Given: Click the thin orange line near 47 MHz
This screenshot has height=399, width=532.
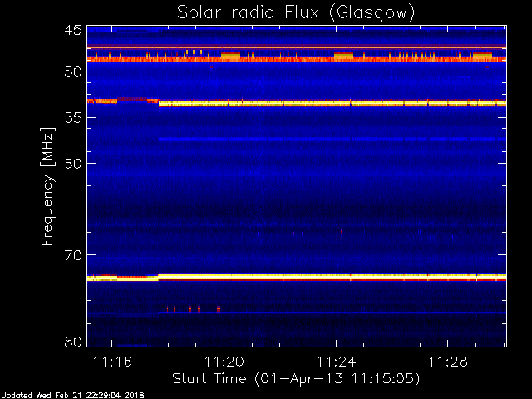Looking at the screenshot, I should coord(297,47).
